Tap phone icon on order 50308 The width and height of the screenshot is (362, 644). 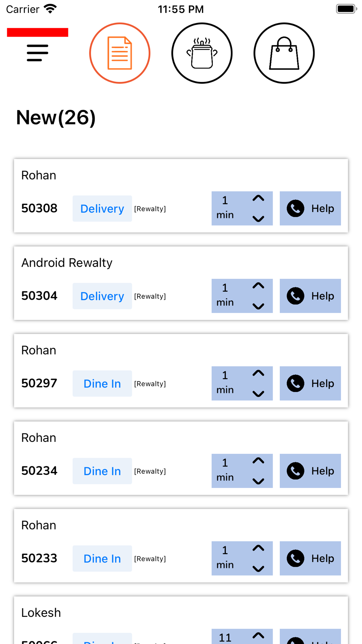[x=295, y=209]
